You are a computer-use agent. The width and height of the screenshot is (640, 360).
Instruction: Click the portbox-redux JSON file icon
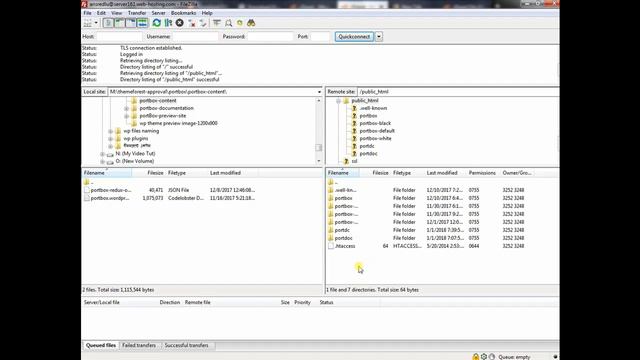click(87, 190)
